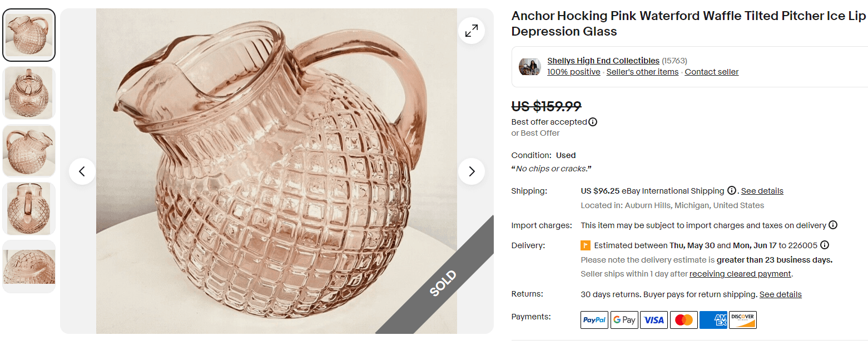Select the Discover payment icon

click(x=743, y=319)
